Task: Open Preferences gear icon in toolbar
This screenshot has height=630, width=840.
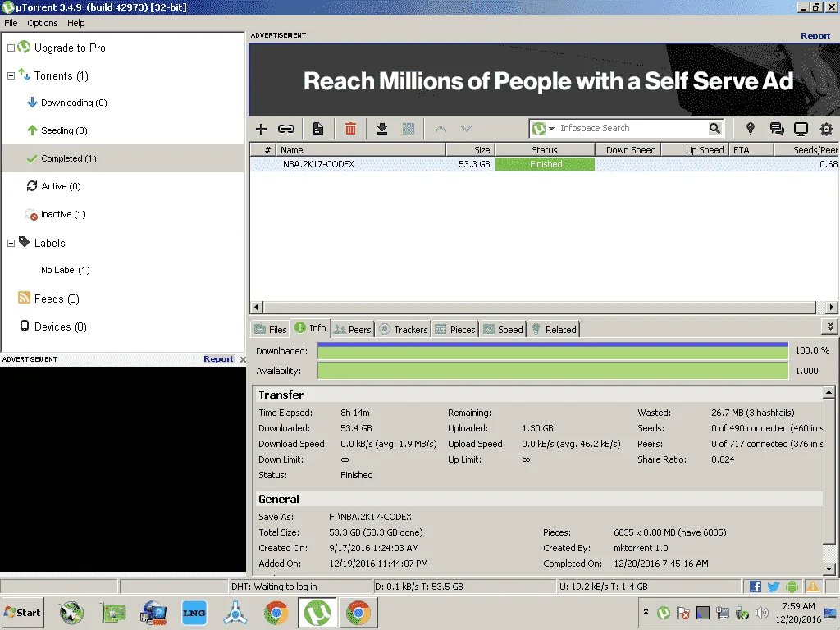Action: (827, 129)
